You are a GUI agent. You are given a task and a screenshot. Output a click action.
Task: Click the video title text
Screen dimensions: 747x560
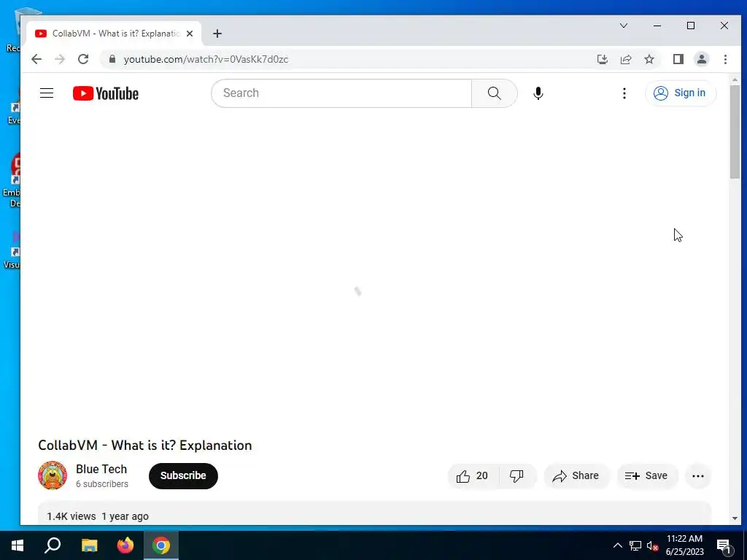[145, 446]
